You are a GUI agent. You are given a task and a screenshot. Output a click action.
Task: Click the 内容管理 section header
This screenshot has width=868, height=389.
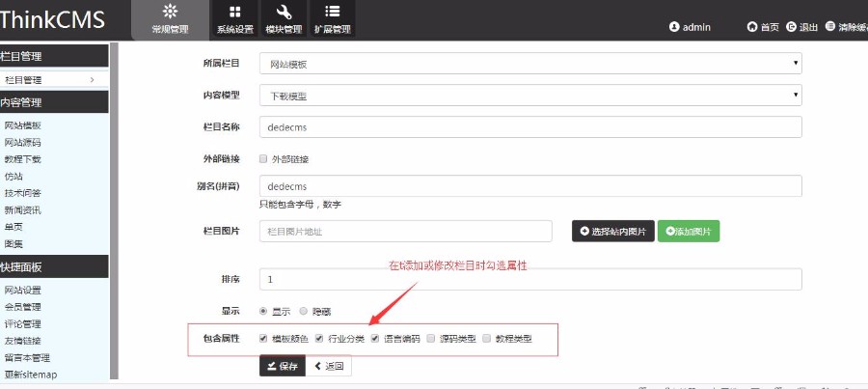[x=54, y=102]
